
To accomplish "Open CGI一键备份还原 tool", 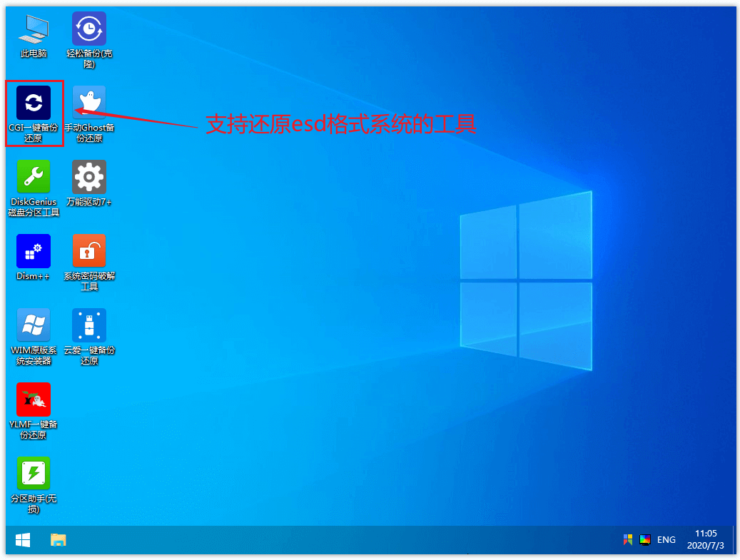I will (34, 103).
